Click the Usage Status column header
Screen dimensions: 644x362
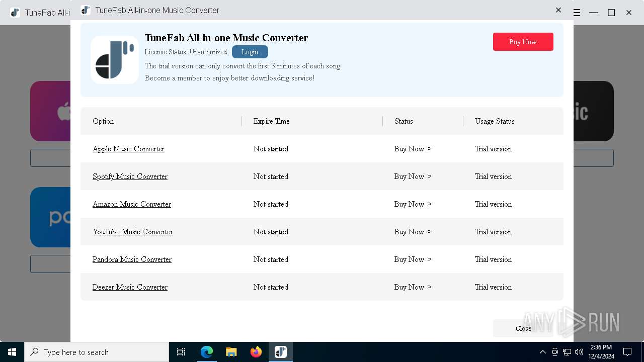pos(495,121)
